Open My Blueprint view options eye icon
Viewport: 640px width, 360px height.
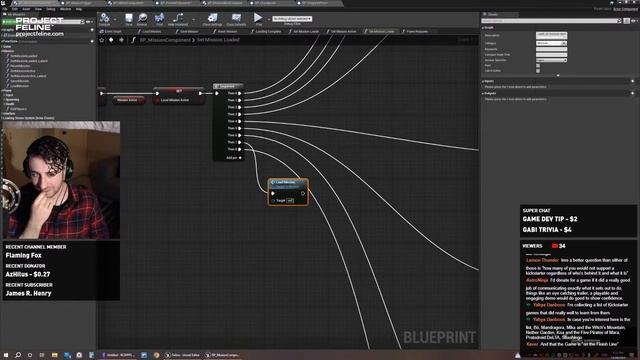pyautogui.click(x=89, y=22)
